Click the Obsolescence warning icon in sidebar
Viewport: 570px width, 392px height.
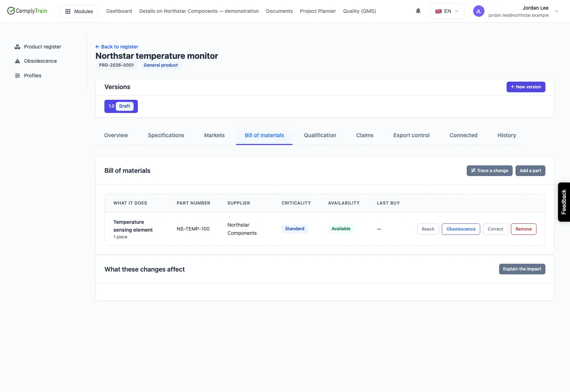pyautogui.click(x=17, y=61)
